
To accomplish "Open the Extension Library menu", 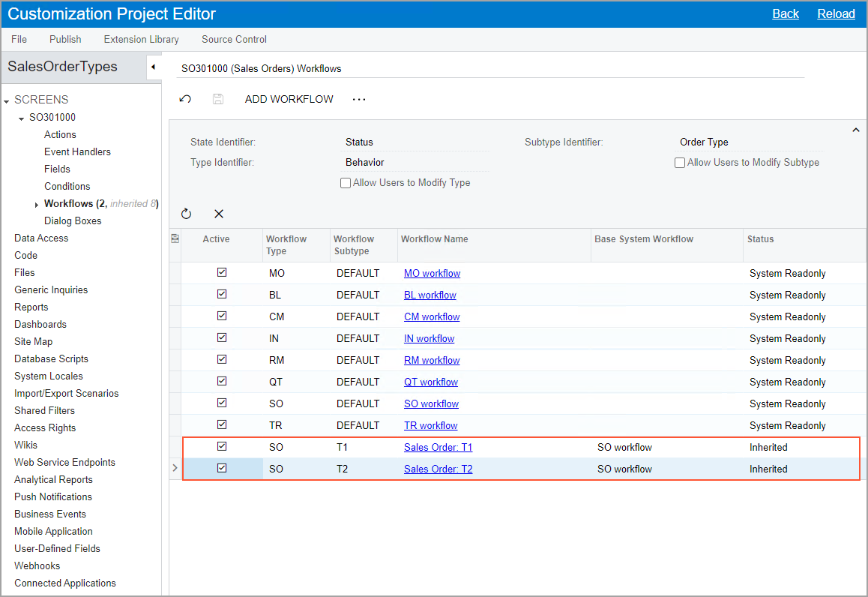I will [x=141, y=39].
